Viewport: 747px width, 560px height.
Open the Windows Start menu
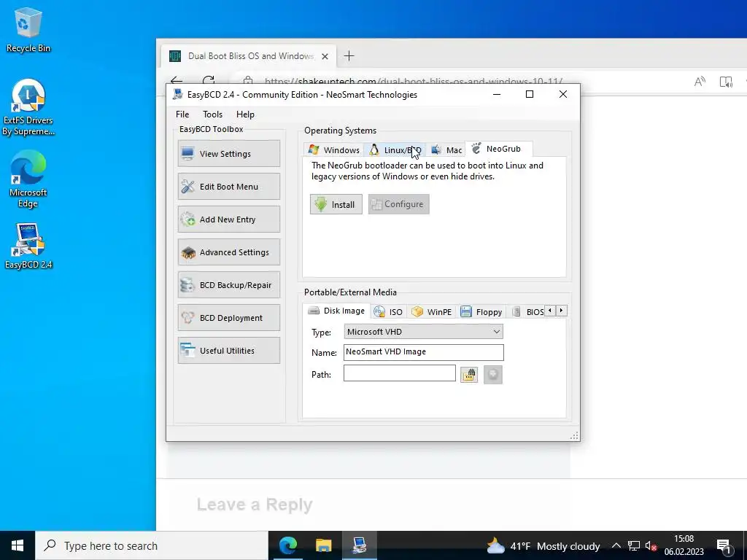(x=18, y=545)
